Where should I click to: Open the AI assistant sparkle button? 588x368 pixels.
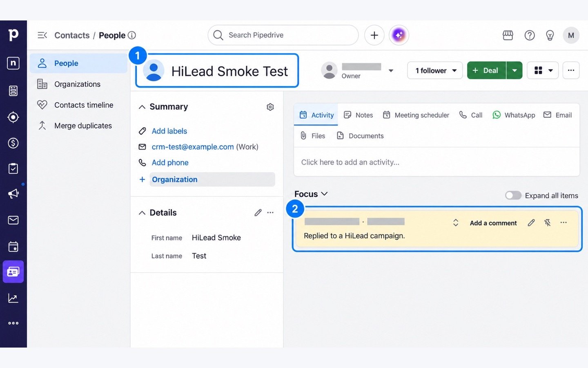(399, 35)
